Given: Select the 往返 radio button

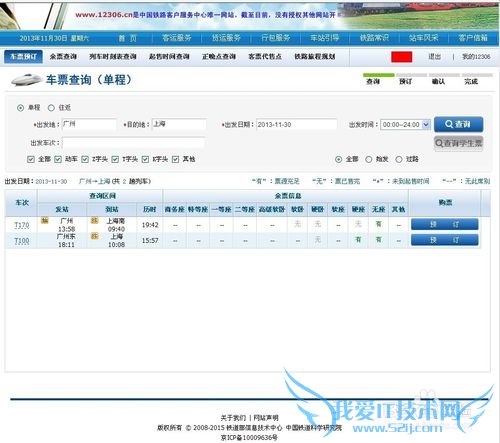Looking at the screenshot, I should coord(51,108).
